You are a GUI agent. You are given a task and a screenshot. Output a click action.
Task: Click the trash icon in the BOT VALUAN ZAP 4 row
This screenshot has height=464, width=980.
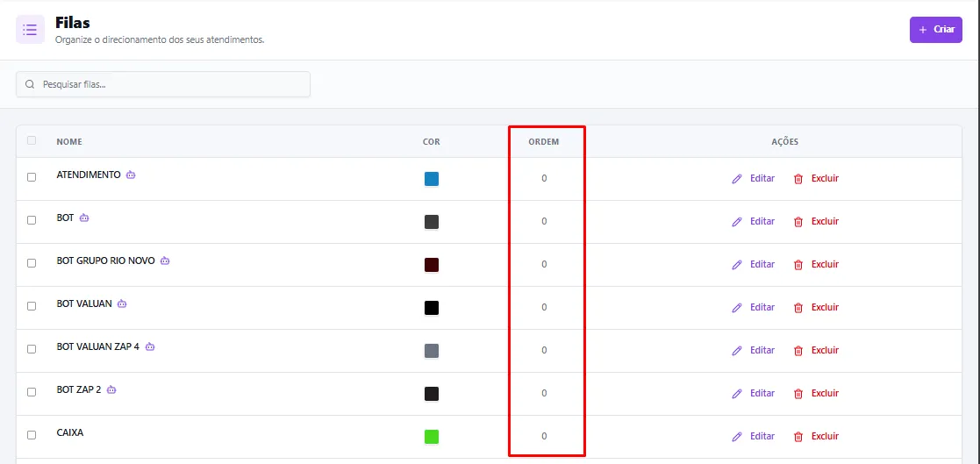(x=798, y=351)
